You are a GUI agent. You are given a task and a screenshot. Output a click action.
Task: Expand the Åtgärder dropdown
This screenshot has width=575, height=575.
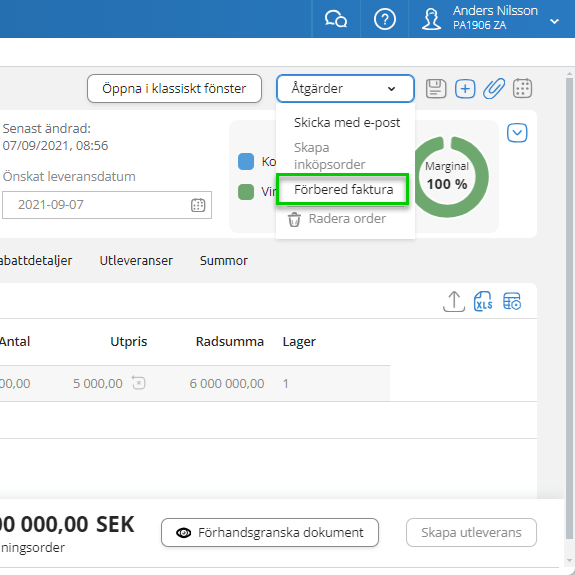click(x=345, y=88)
